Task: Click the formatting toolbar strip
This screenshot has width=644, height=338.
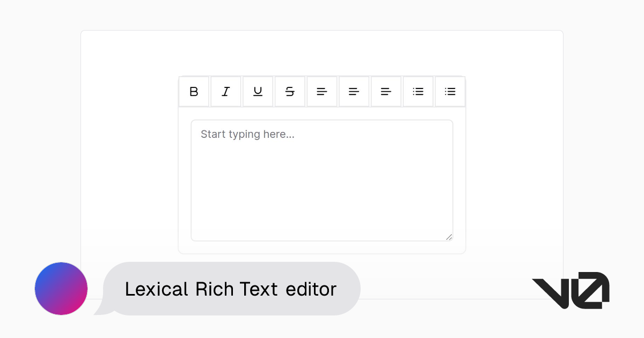Action: [322, 91]
